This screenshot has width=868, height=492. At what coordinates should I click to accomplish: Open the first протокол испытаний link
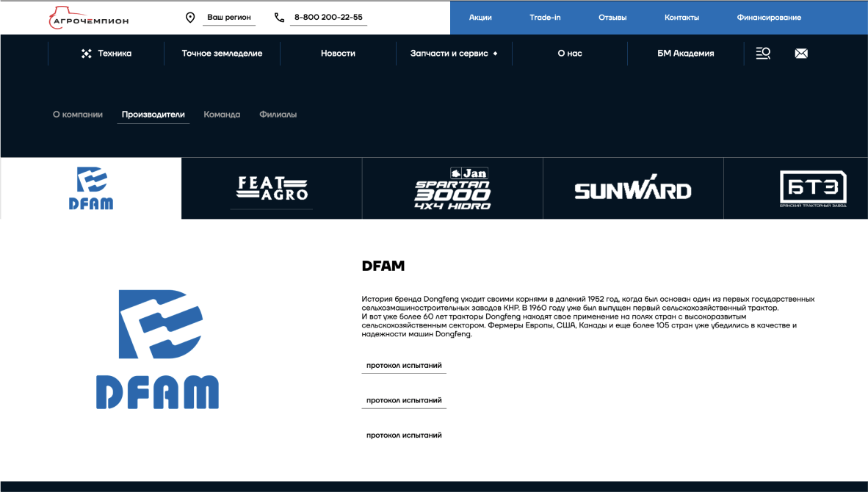tap(404, 366)
